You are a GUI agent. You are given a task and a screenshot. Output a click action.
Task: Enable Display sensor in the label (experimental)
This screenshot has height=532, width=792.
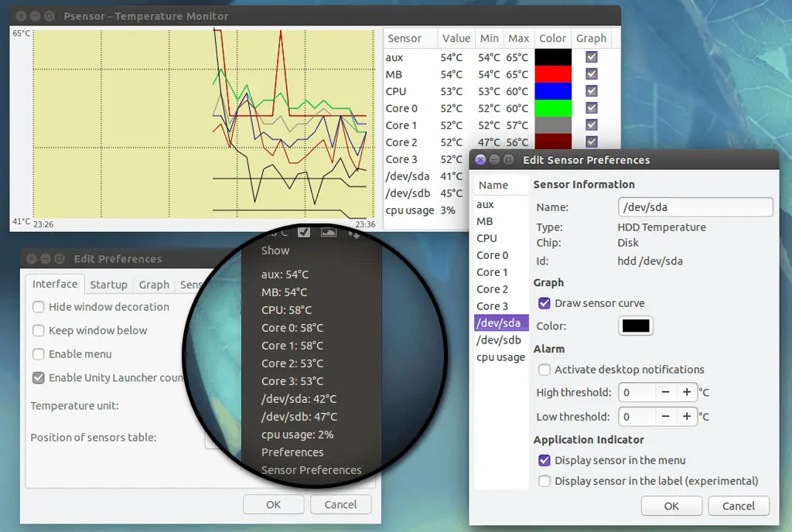tap(544, 481)
